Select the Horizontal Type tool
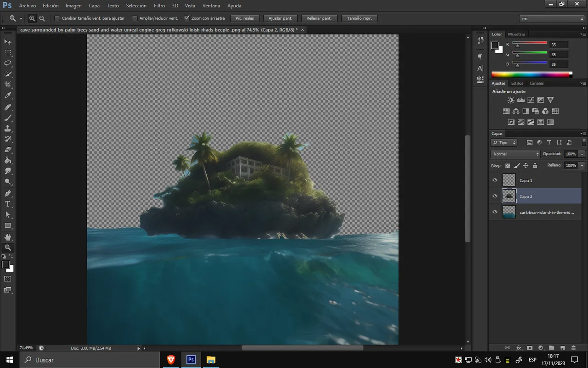The width and height of the screenshot is (588, 368). coord(8,204)
